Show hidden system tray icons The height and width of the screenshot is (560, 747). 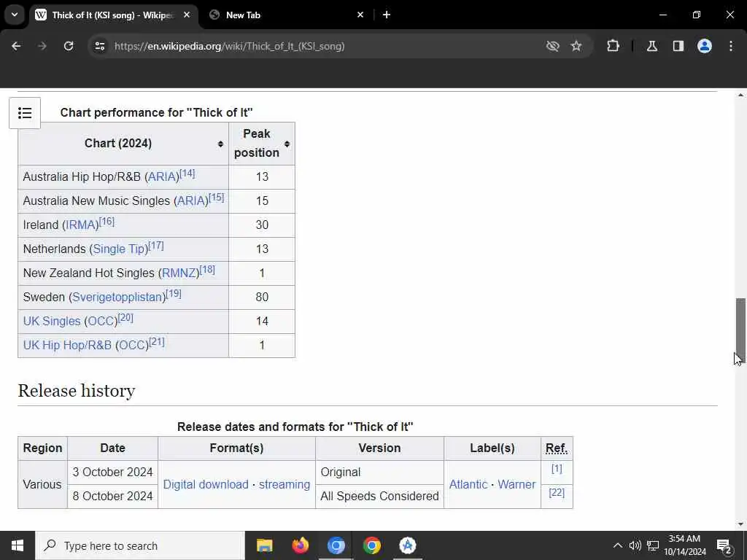pos(617,545)
